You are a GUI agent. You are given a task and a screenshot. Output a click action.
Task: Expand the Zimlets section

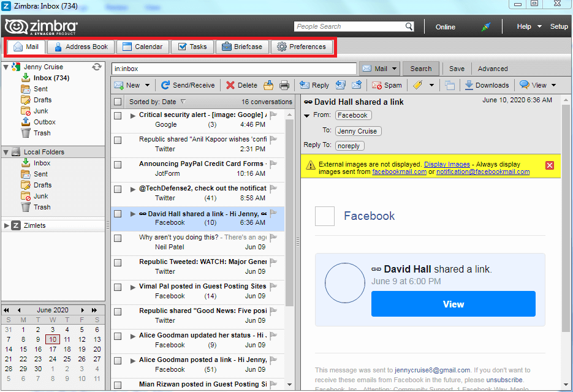(x=6, y=225)
